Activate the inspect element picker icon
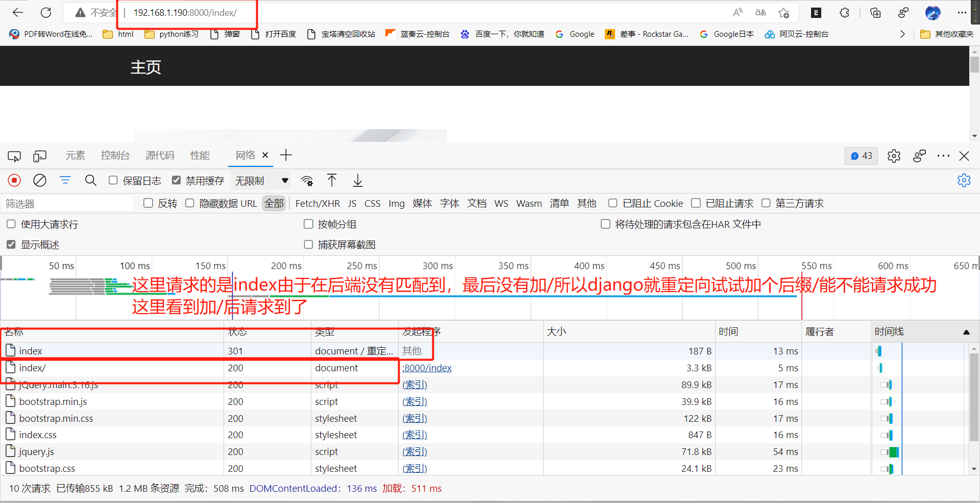980x503 pixels. [x=14, y=156]
